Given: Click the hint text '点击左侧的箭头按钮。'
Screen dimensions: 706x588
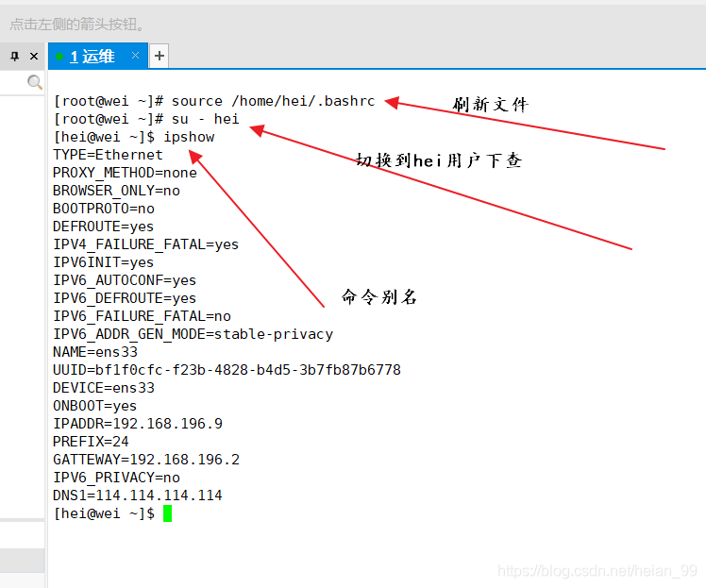Looking at the screenshot, I should [77, 24].
